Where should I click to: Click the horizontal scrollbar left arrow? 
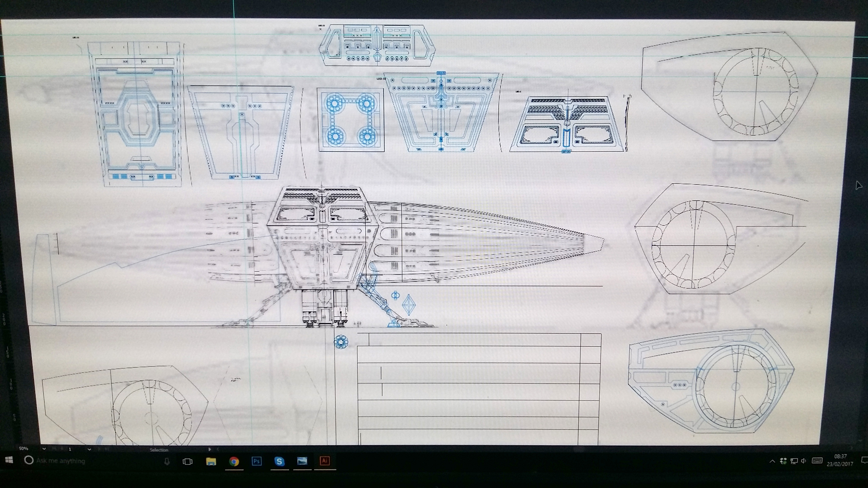point(218,450)
